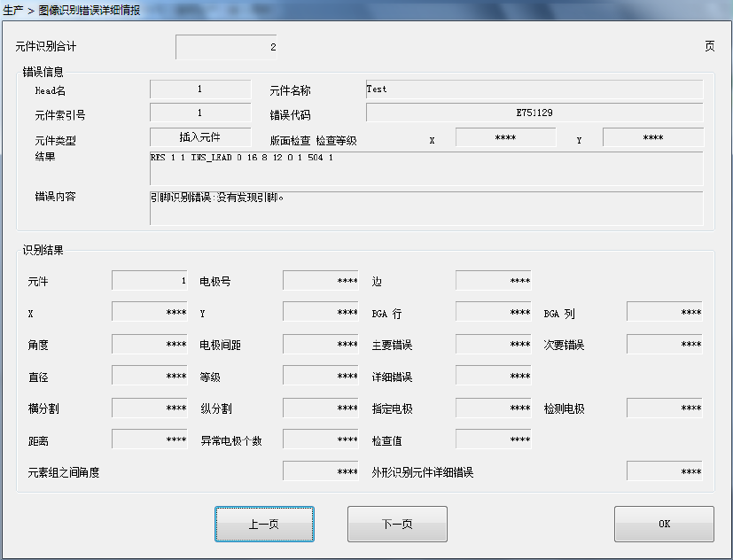This screenshot has width=733, height=560.
Task: Click the 指定电极 value field
Action: click(494, 408)
